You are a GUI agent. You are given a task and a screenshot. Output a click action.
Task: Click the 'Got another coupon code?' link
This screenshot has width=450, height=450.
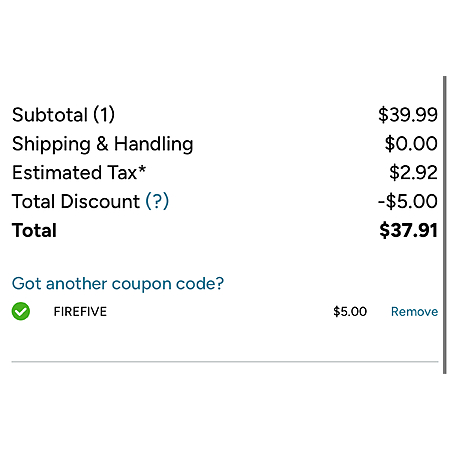[118, 284]
